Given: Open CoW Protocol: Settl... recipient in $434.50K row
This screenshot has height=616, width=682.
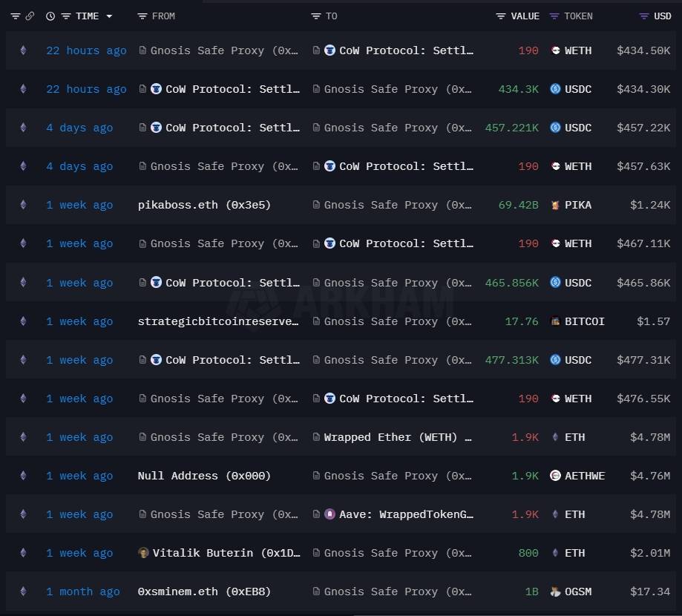Looking at the screenshot, I should click(x=406, y=50).
